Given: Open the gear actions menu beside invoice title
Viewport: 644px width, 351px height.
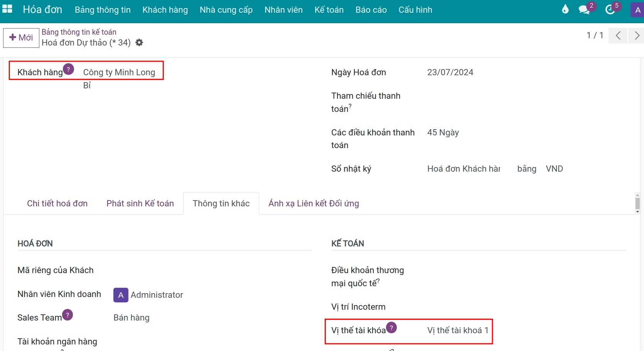Looking at the screenshot, I should point(139,42).
